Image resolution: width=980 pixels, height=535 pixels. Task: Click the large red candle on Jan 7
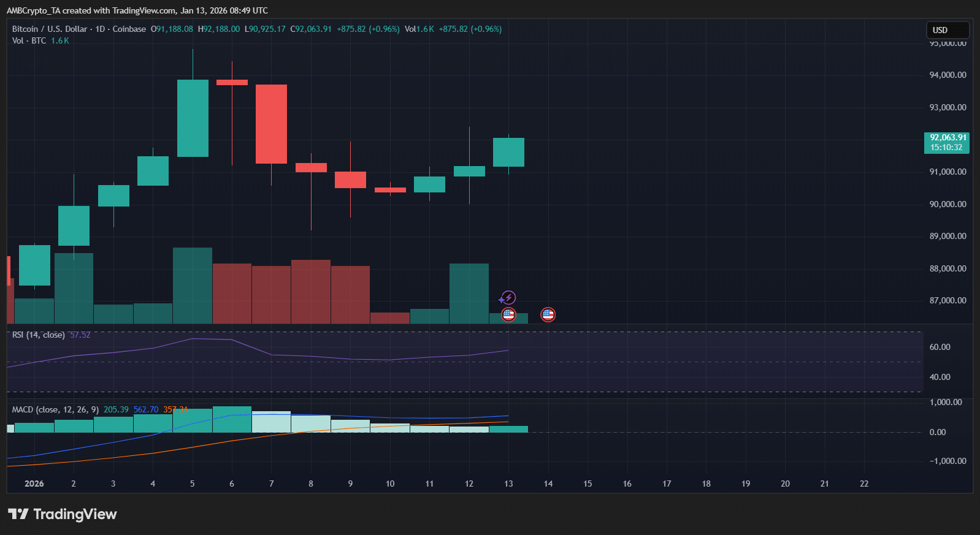pyautogui.click(x=271, y=124)
